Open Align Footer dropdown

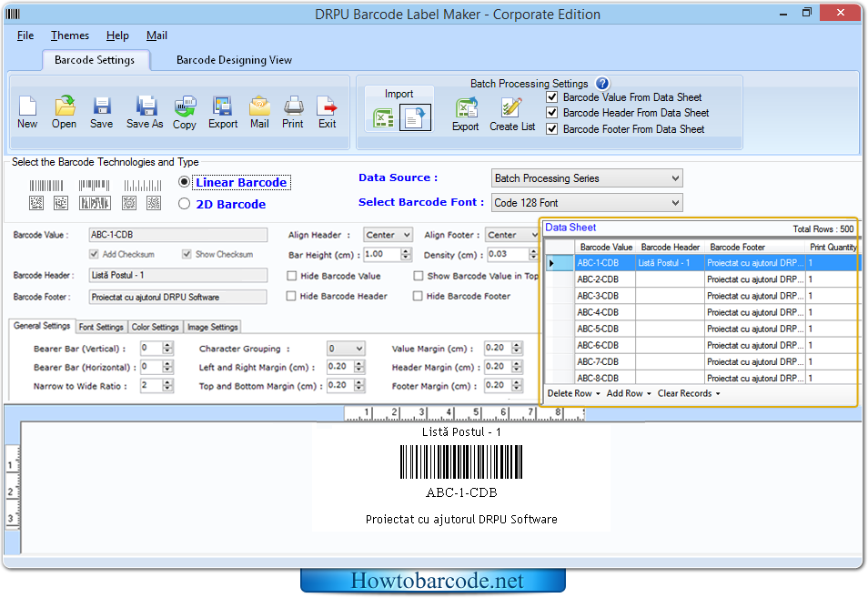pos(512,235)
